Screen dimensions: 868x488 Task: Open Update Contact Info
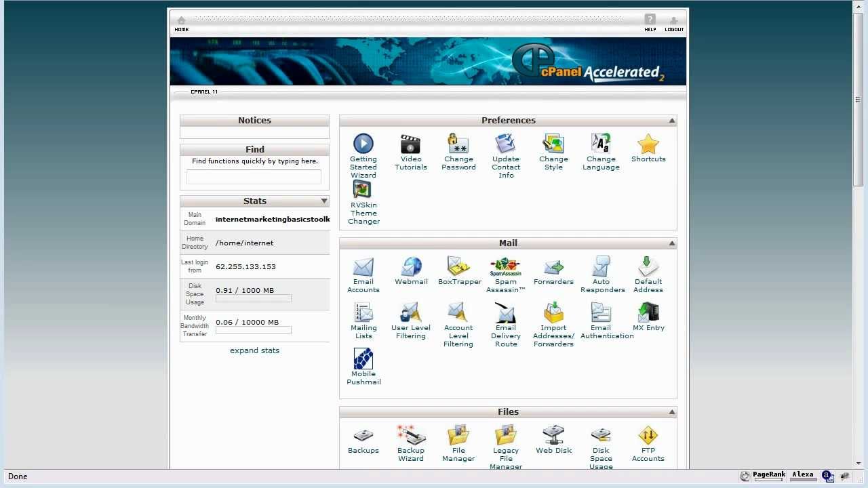[506, 155]
